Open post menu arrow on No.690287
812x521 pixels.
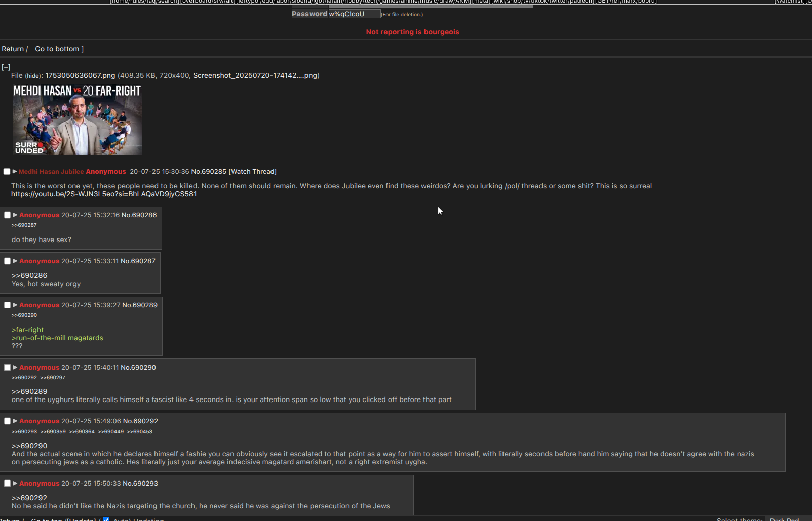pos(15,261)
